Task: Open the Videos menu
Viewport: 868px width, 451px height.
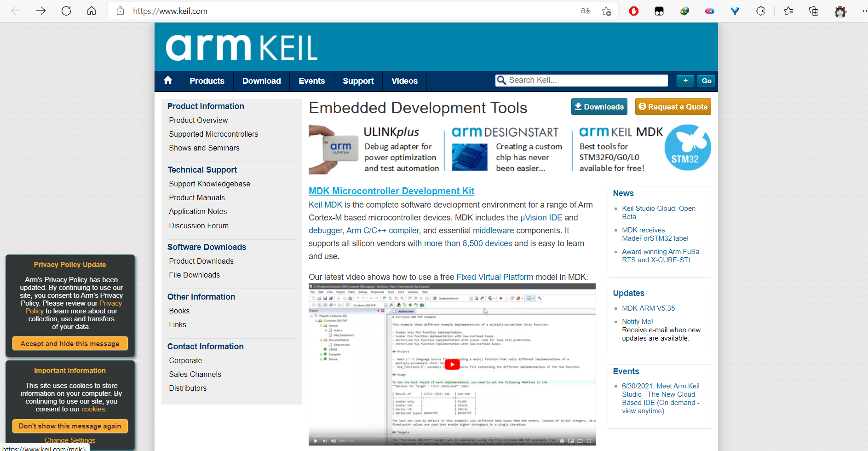Action: click(404, 81)
